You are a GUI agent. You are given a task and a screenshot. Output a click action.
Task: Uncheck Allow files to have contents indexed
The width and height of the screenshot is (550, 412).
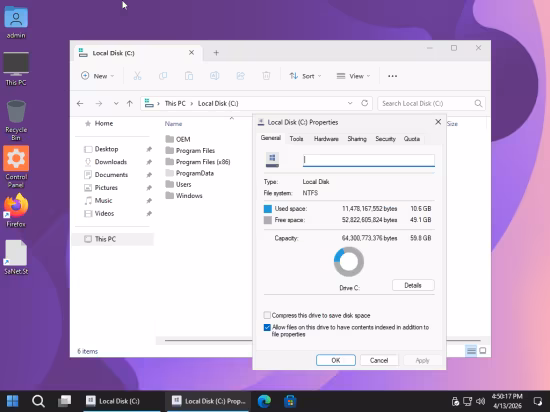click(x=267, y=327)
